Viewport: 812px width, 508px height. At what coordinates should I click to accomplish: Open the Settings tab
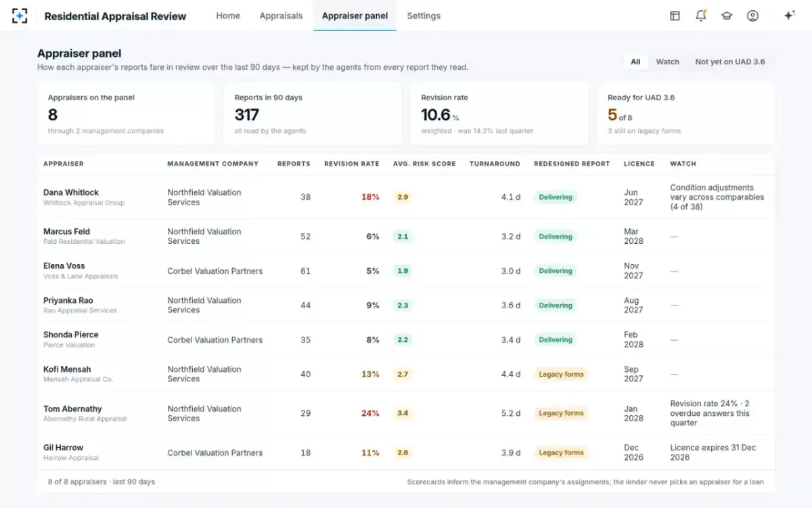pos(424,16)
